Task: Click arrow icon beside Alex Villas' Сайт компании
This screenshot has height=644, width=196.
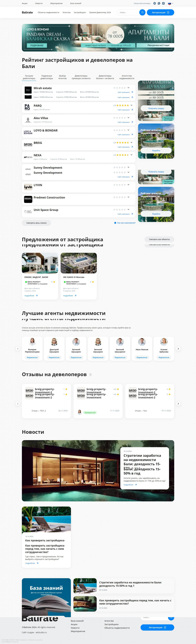Action: (x=132, y=122)
